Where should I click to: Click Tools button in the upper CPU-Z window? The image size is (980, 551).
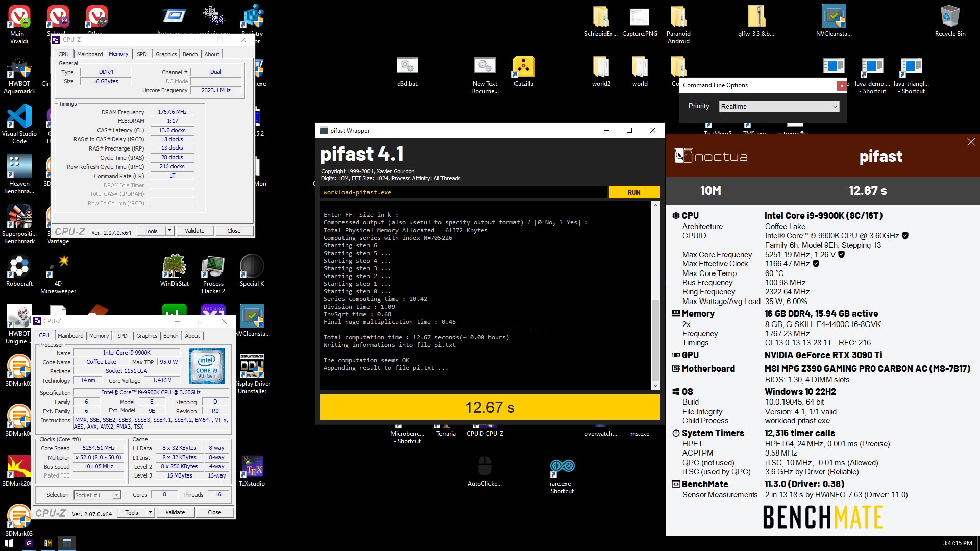[151, 231]
